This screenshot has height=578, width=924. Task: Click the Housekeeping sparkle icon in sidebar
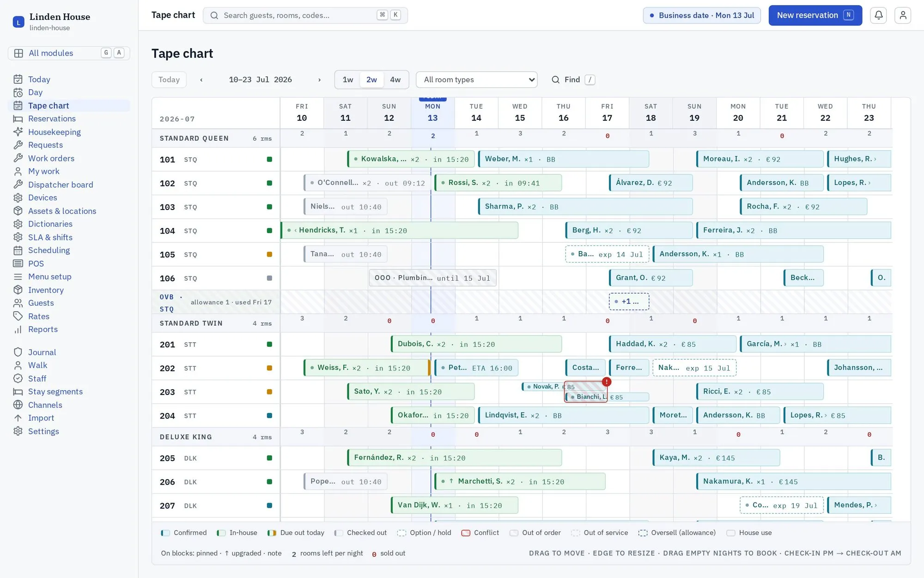pos(18,132)
